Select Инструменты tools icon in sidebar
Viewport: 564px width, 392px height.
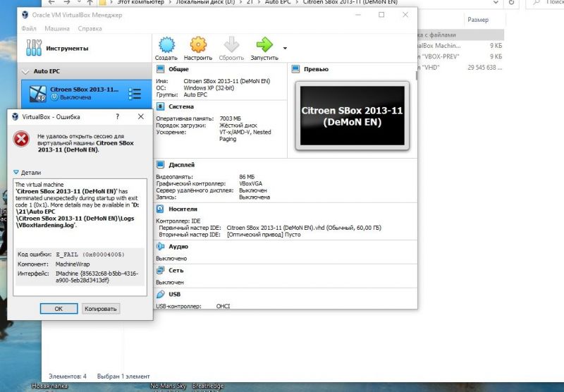[34, 48]
